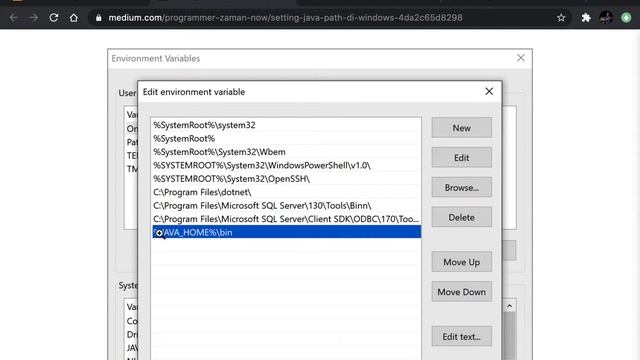
Task: Click the browser forward arrow
Action: [x=34, y=18]
